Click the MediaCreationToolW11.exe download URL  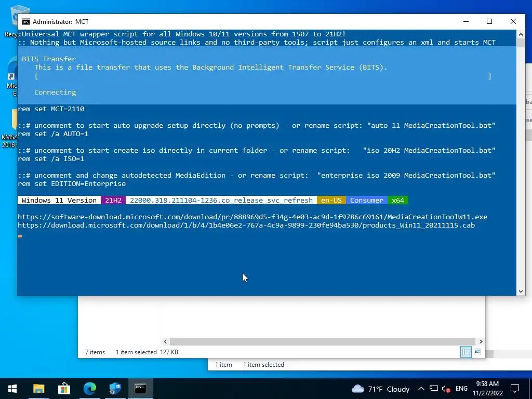tap(252, 217)
